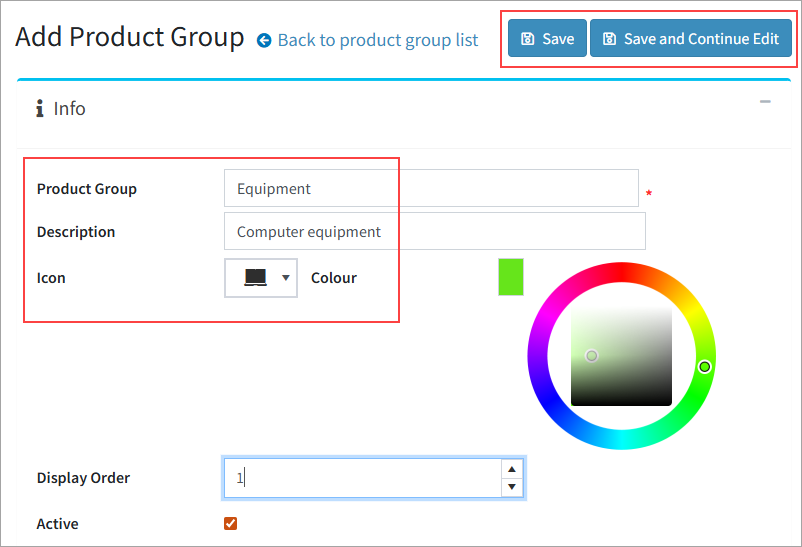Viewport: 802px width, 547px height.
Task: Click the disk icon on Save and Continue Edit
Action: pos(609,39)
